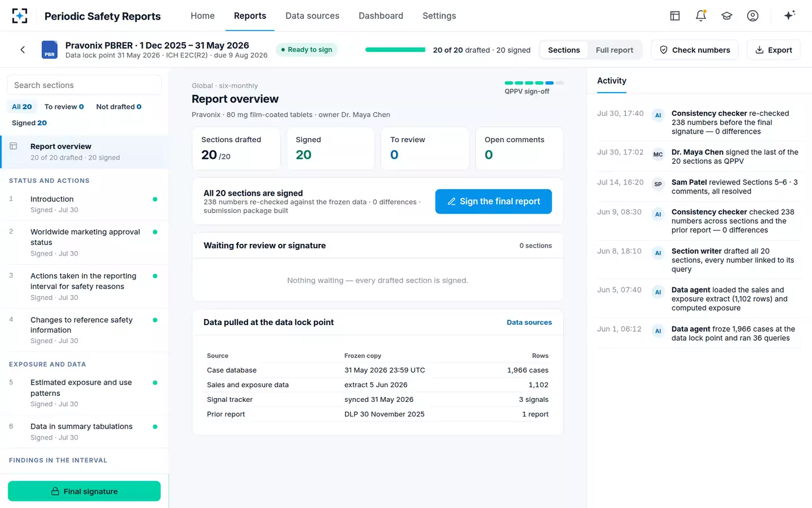Viewport: 812px width, 508px height.
Task: Open the user account icon
Action: [753, 16]
